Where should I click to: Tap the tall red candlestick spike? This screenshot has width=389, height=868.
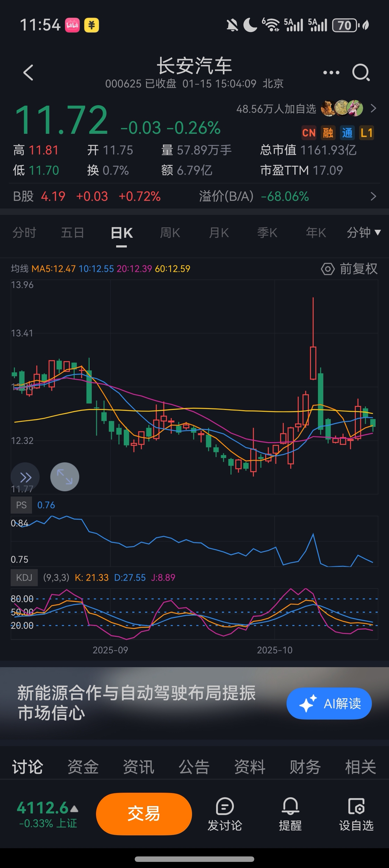[x=313, y=339]
